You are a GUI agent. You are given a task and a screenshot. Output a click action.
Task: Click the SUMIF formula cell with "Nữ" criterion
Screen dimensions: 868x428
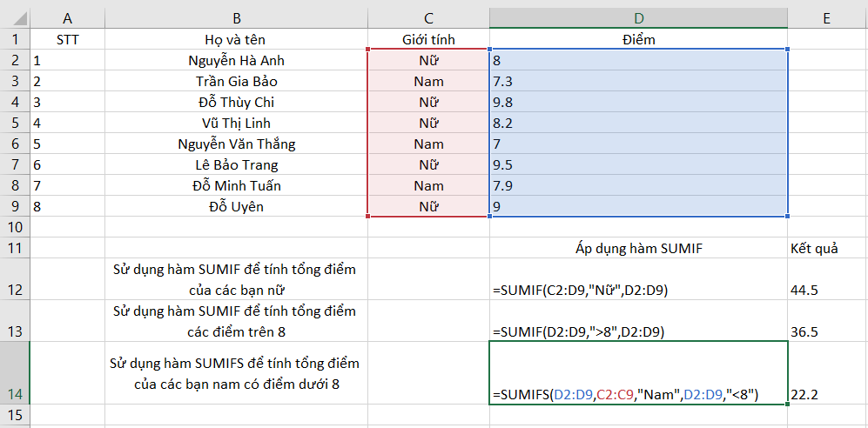[x=639, y=290]
